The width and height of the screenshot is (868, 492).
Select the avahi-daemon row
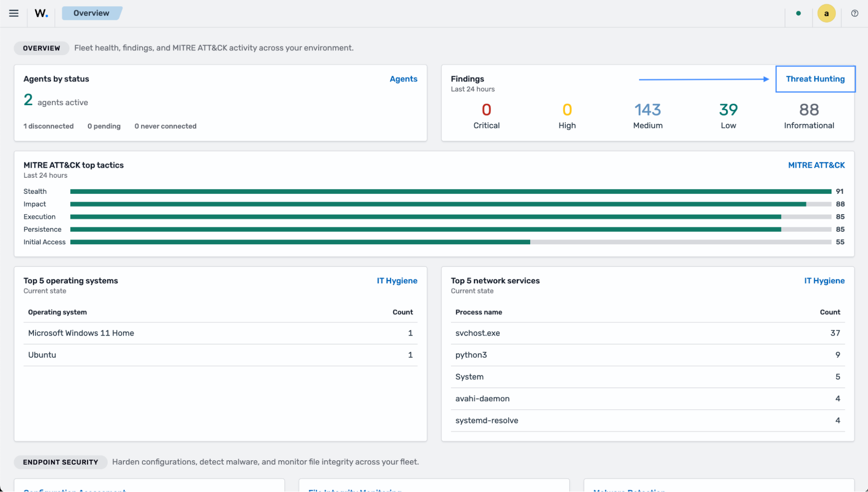(647, 399)
